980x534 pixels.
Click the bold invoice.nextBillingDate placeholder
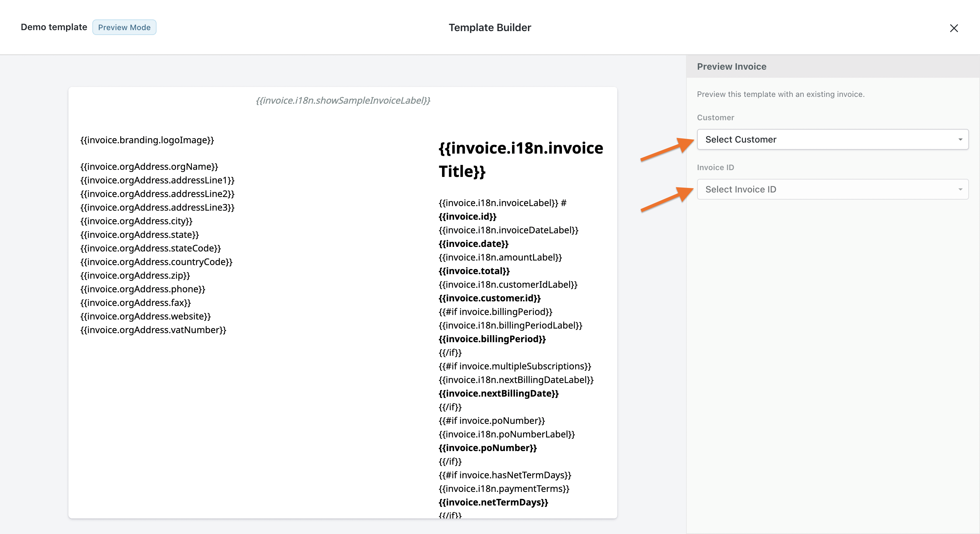498,393
